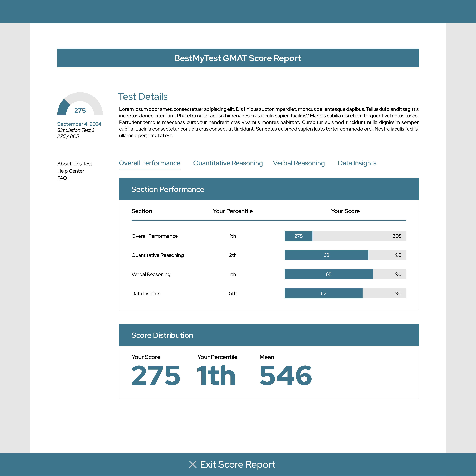Click the 275 score gauge
Viewport: 476px width, 476px height.
pyautogui.click(x=80, y=104)
